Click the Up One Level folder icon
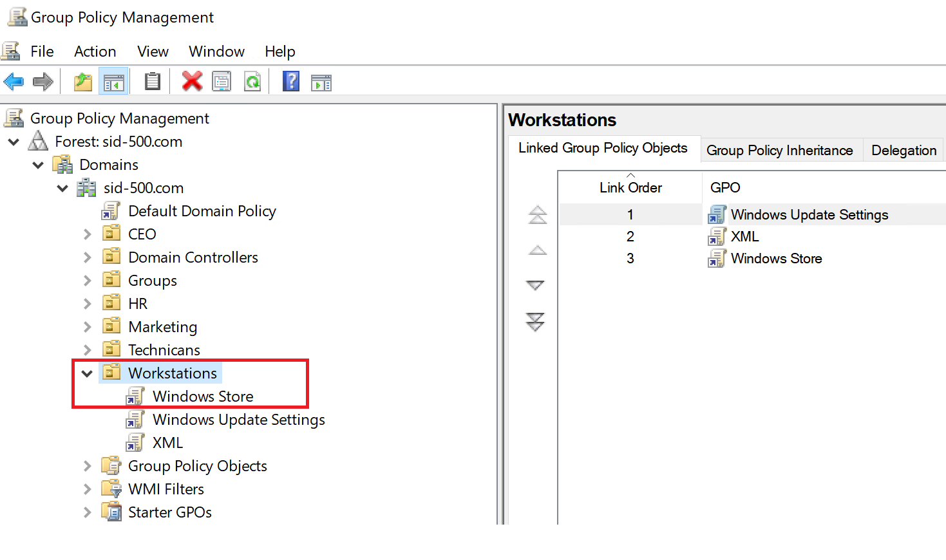The image size is (946, 560). click(83, 82)
